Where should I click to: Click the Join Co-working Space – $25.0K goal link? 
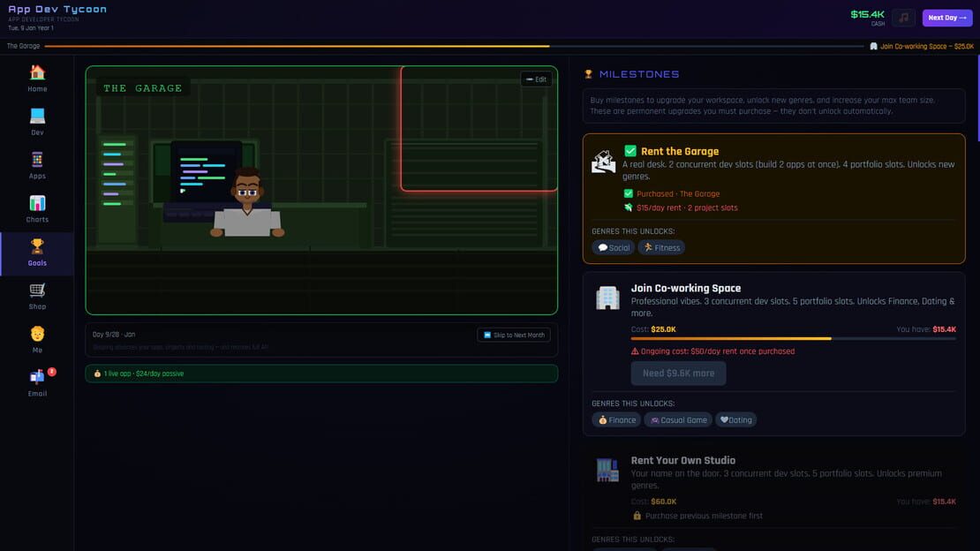(922, 46)
